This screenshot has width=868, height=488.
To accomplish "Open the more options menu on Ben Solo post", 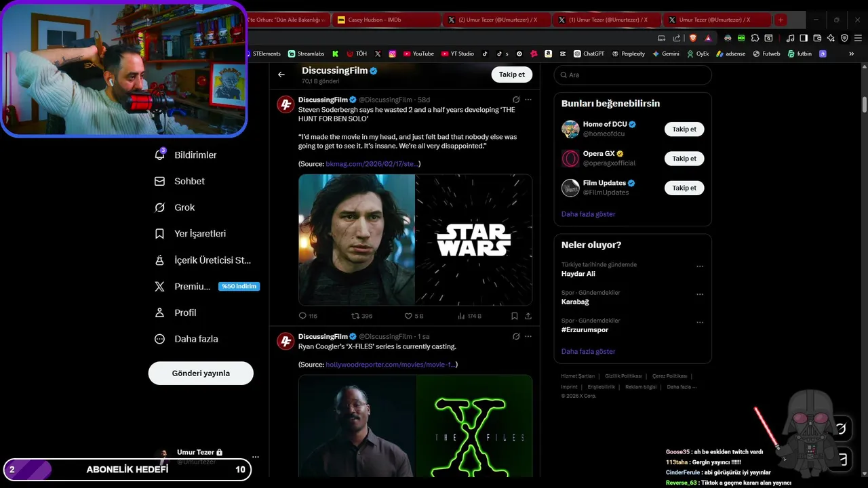I will pos(528,100).
